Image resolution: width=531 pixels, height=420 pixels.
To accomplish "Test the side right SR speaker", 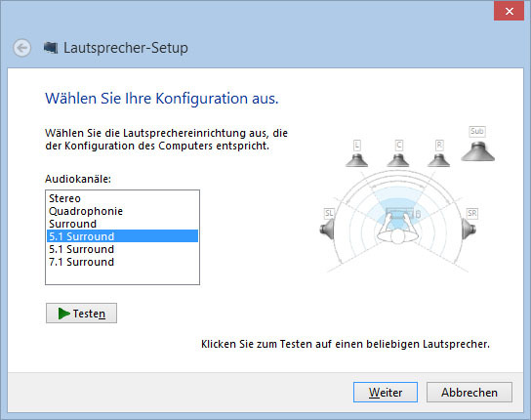I will 470,229.
